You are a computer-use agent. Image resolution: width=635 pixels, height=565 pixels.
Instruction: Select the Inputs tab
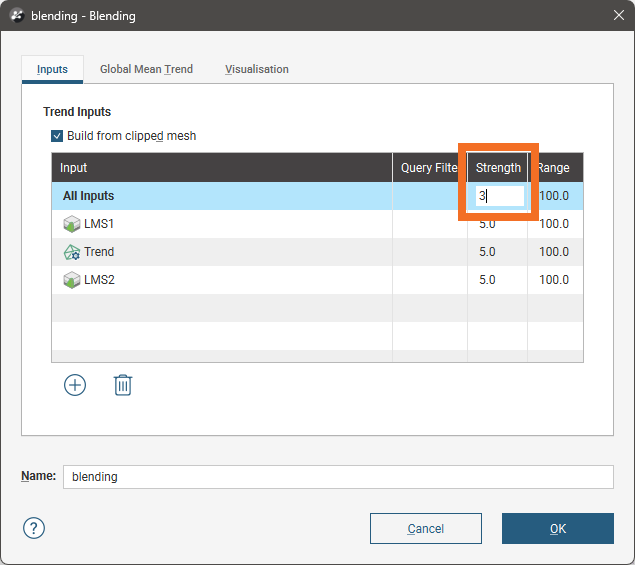click(52, 69)
